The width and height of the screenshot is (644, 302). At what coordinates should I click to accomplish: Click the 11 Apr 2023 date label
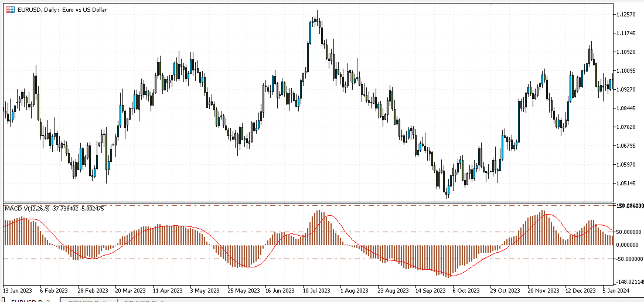[168, 290]
